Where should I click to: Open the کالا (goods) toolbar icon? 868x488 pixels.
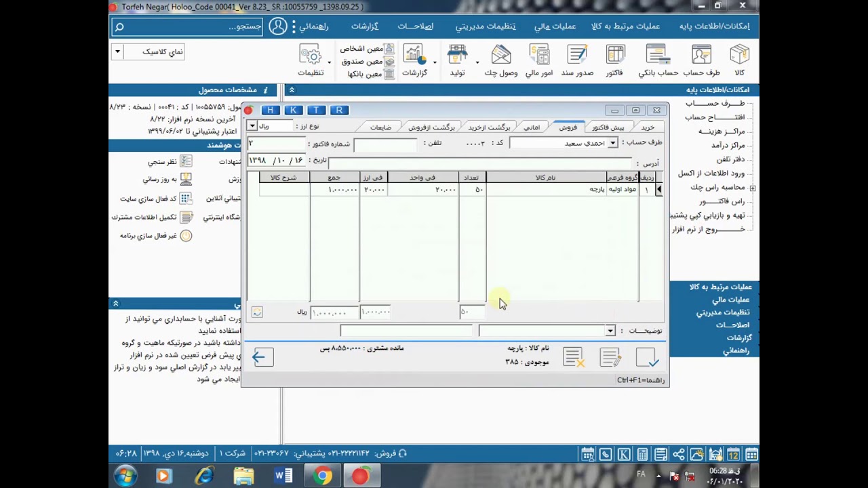739,60
